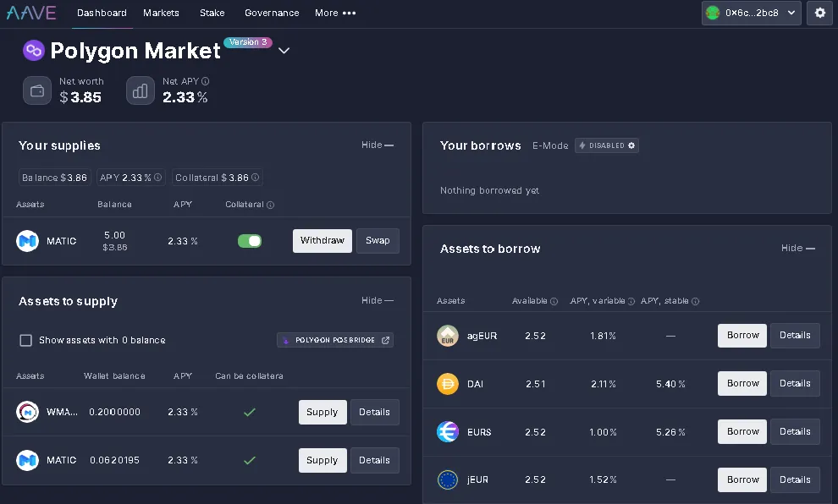Viewport: 838px width, 504px height.
Task: Click the three dots next to More
Action: tap(349, 13)
